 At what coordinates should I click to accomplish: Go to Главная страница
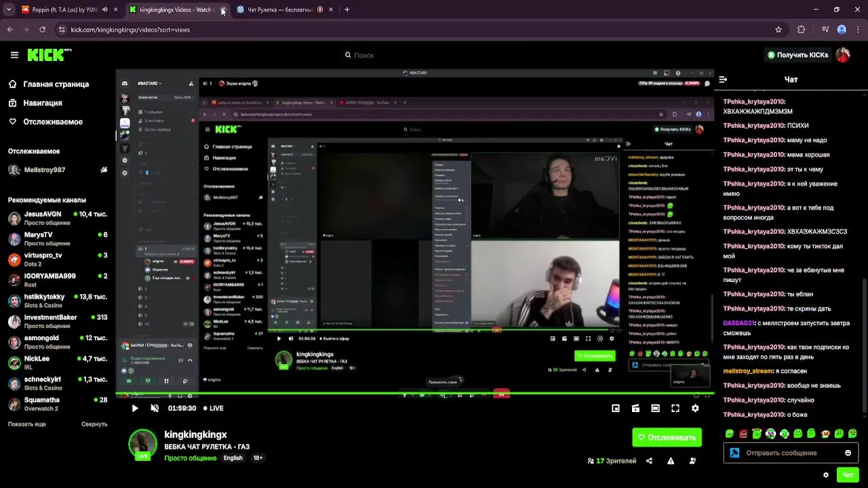tap(49, 84)
